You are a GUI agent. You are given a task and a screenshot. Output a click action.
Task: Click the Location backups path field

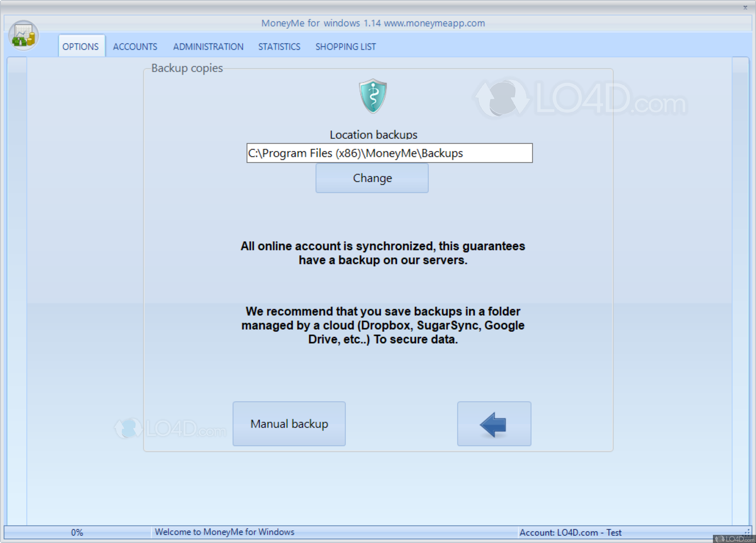[x=389, y=153]
